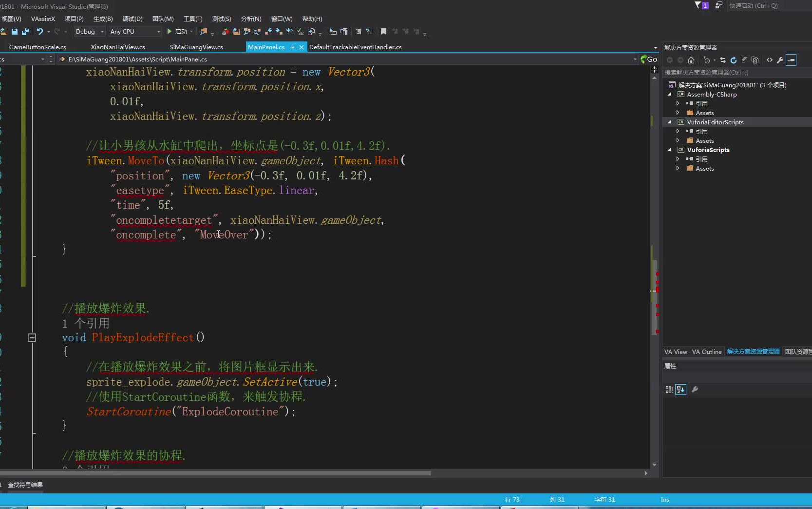This screenshot has width=812, height=509.
Task: Click the VA Find Symbol icon
Action: [247, 32]
